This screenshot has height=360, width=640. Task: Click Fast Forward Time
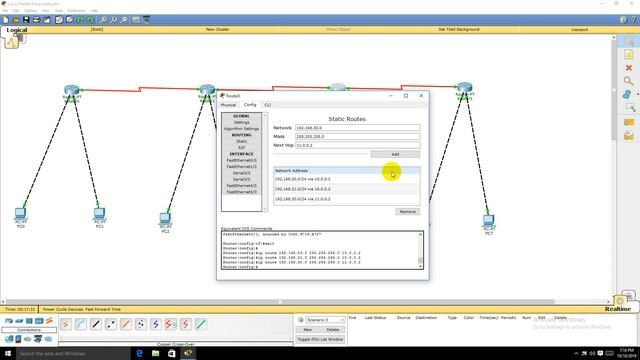[103, 309]
